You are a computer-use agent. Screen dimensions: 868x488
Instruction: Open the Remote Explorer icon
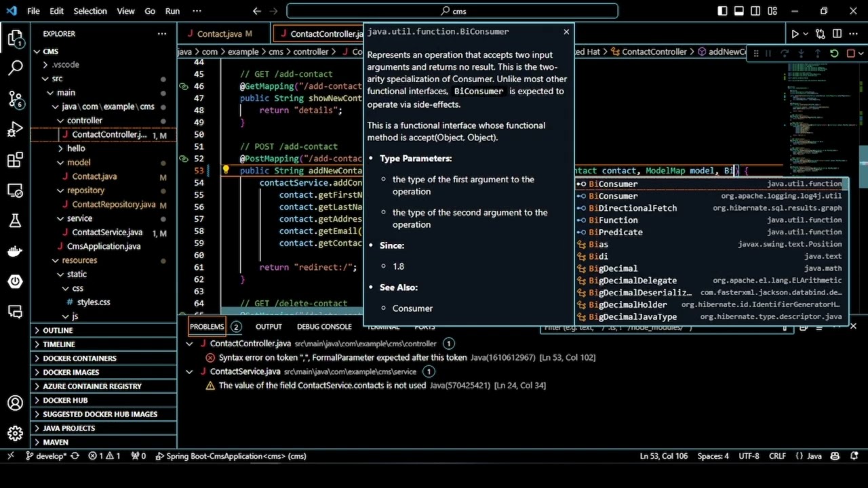[x=15, y=190]
